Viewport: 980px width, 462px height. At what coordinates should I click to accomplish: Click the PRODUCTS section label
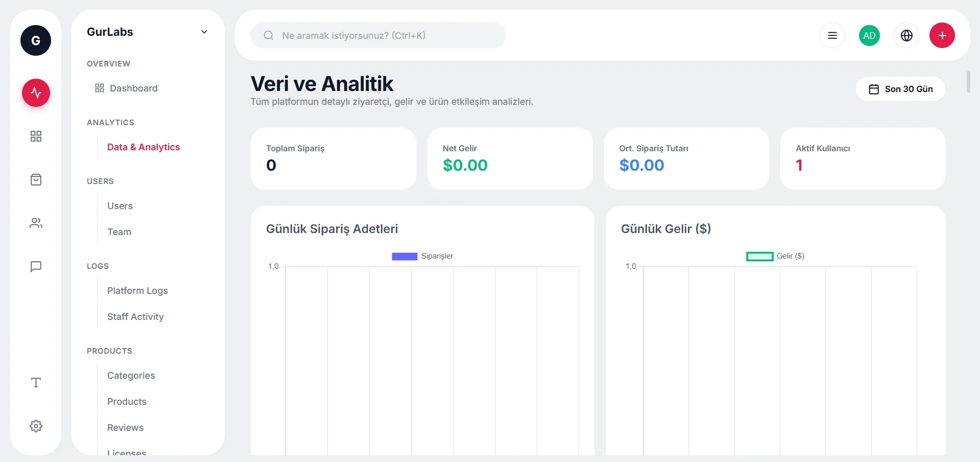tap(109, 351)
